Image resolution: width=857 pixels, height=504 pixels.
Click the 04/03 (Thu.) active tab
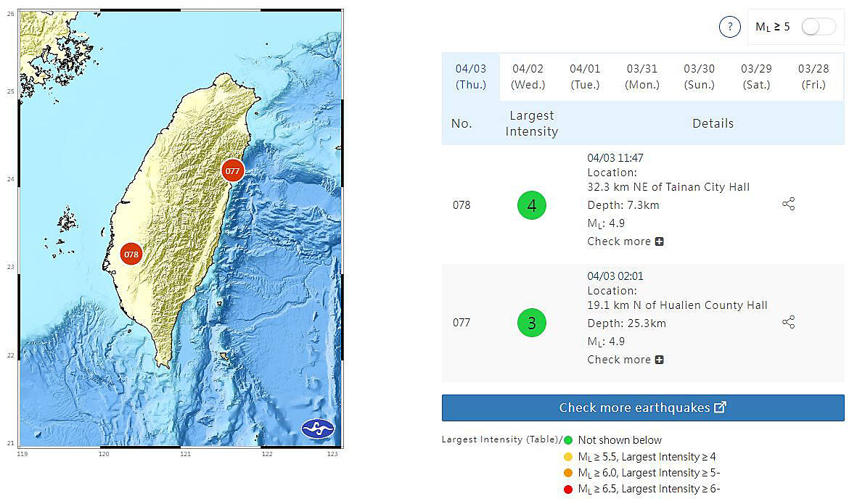click(471, 76)
